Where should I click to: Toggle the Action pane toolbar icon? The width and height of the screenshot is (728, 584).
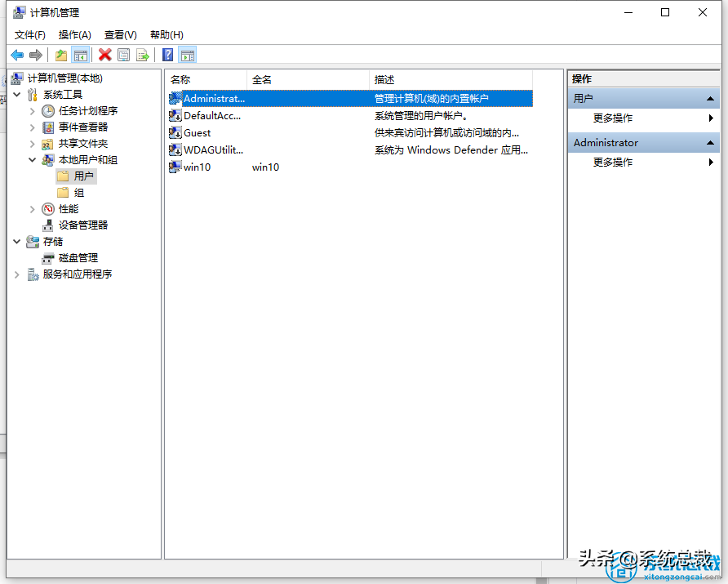pyautogui.click(x=189, y=54)
